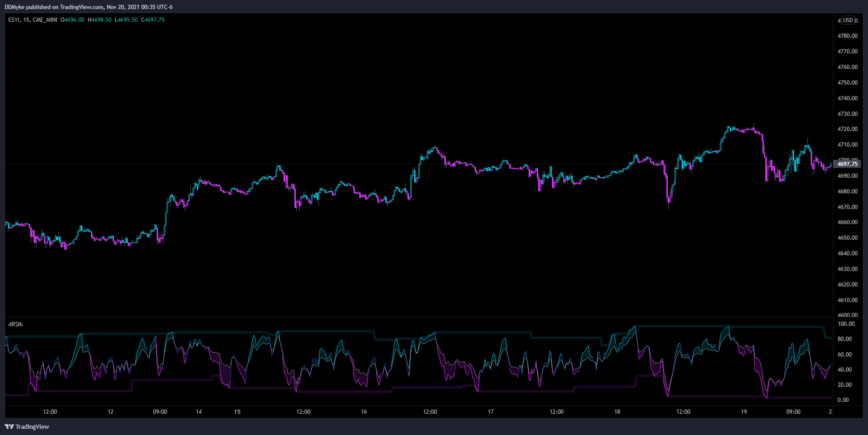Click the date label 16 on time axis
This screenshot has width=868, height=435.
point(364,412)
